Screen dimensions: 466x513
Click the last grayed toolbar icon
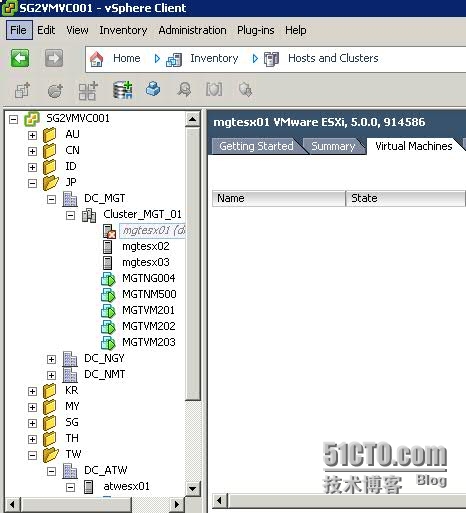(245, 90)
